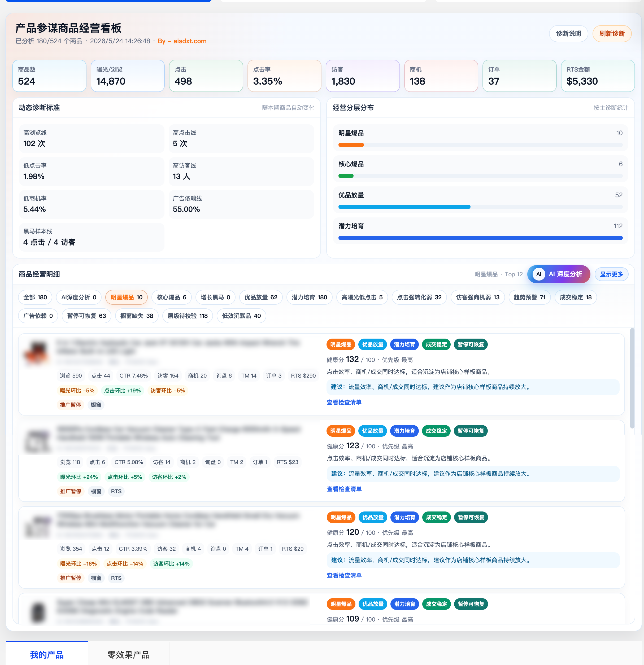Viewport: 644px width, 665px height.
Task: Click thumbnail of product with 浏览 118
Action: (38, 440)
